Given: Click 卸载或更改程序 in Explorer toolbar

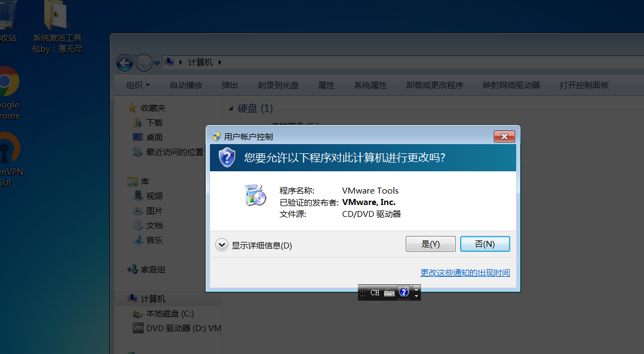Looking at the screenshot, I should tap(435, 85).
